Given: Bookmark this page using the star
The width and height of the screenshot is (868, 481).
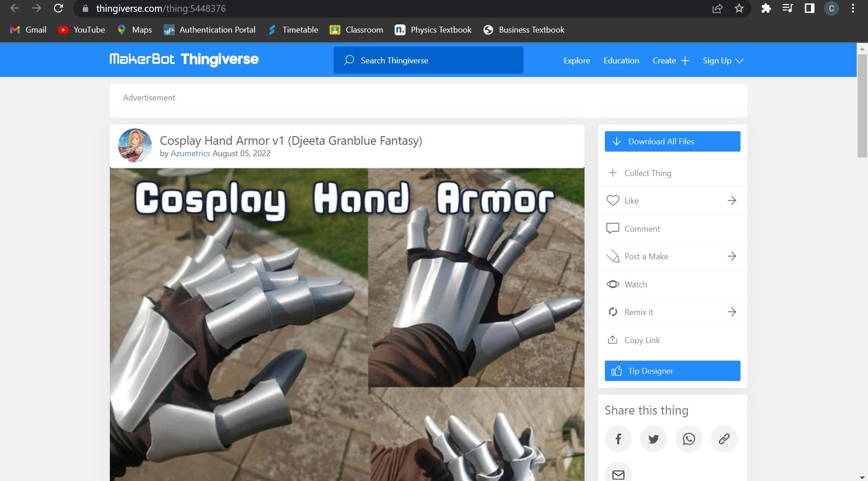Looking at the screenshot, I should click(x=739, y=8).
